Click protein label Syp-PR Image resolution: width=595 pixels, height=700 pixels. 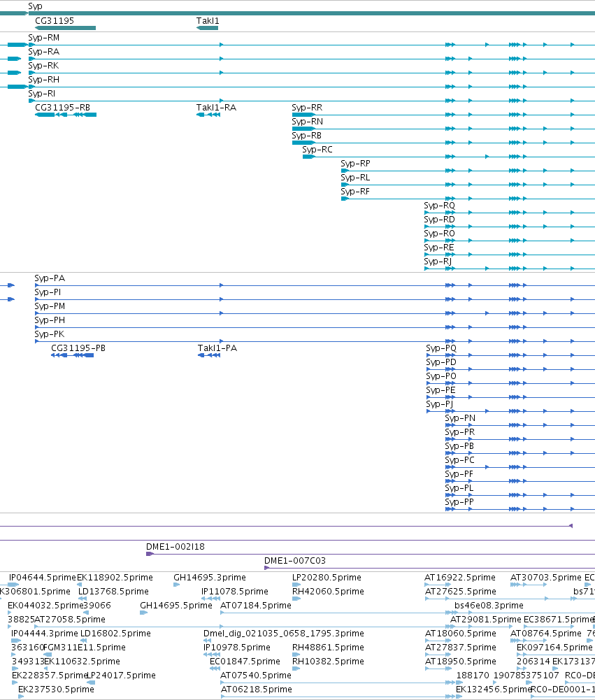(460, 432)
